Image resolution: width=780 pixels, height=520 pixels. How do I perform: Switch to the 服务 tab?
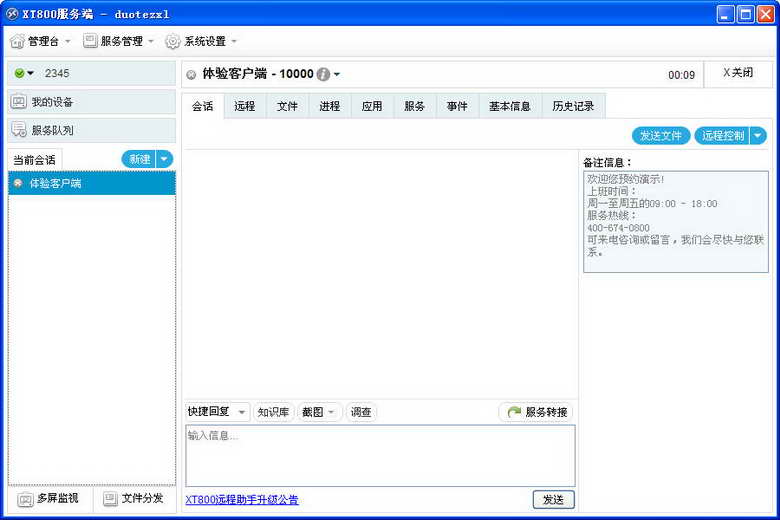(x=414, y=106)
